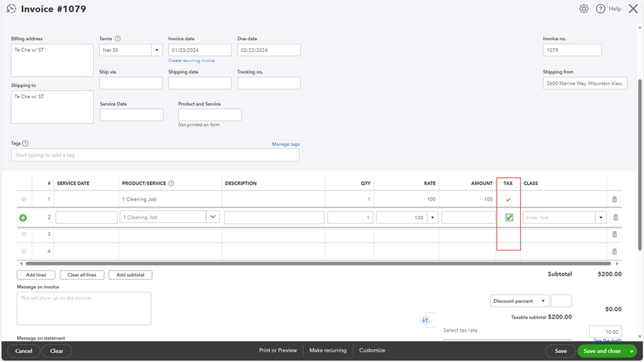Click the Cancel button
The width and height of the screenshot is (644, 362).
pos(23,351)
